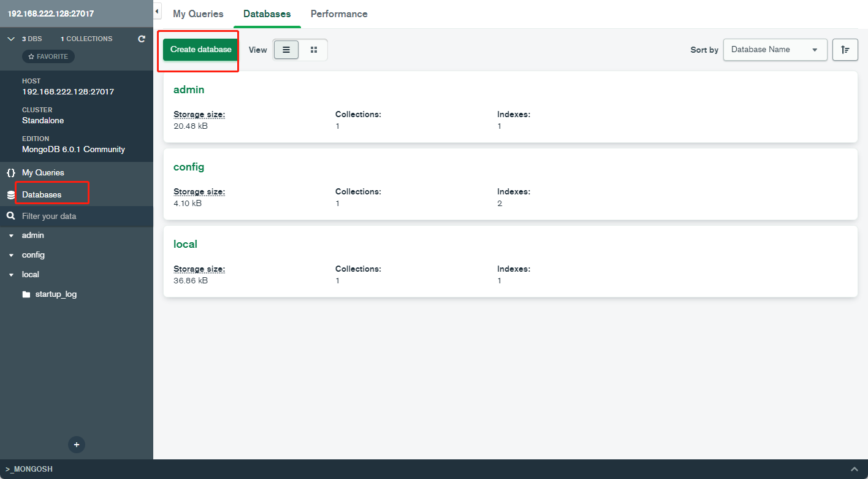Expand the config database tree node
The image size is (868, 479).
tap(11, 255)
